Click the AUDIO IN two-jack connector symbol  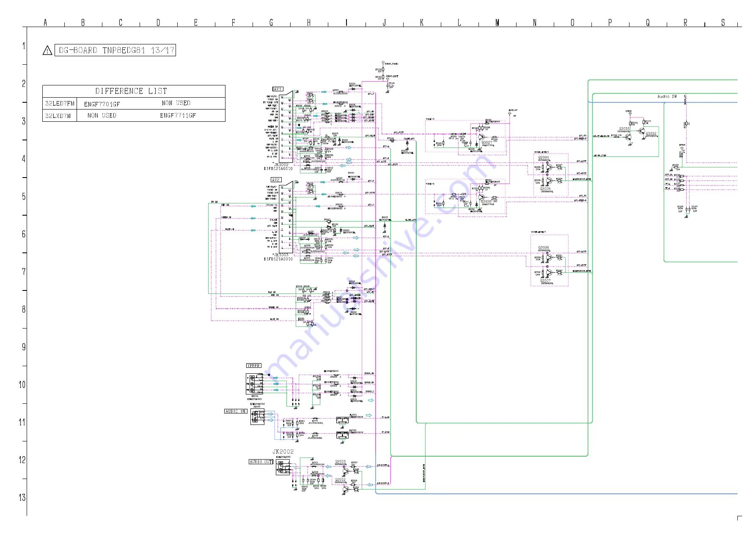click(257, 417)
